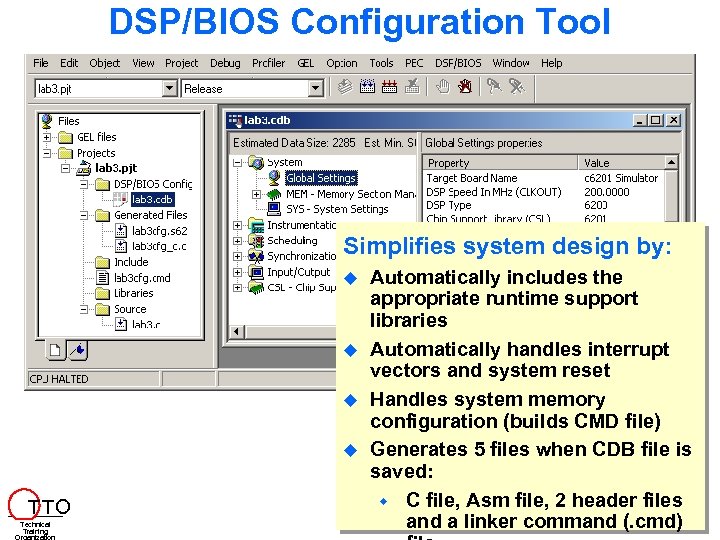Expand MEM - Memory Section Manager
The height and width of the screenshot is (540, 720).
coord(256,194)
